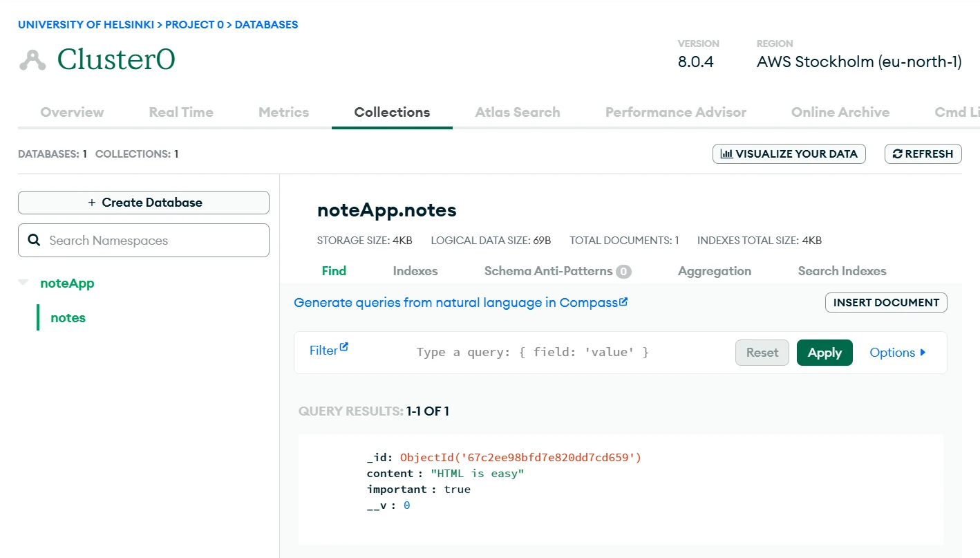This screenshot has height=558, width=980.
Task: Click into the query filter input
Action: point(533,353)
